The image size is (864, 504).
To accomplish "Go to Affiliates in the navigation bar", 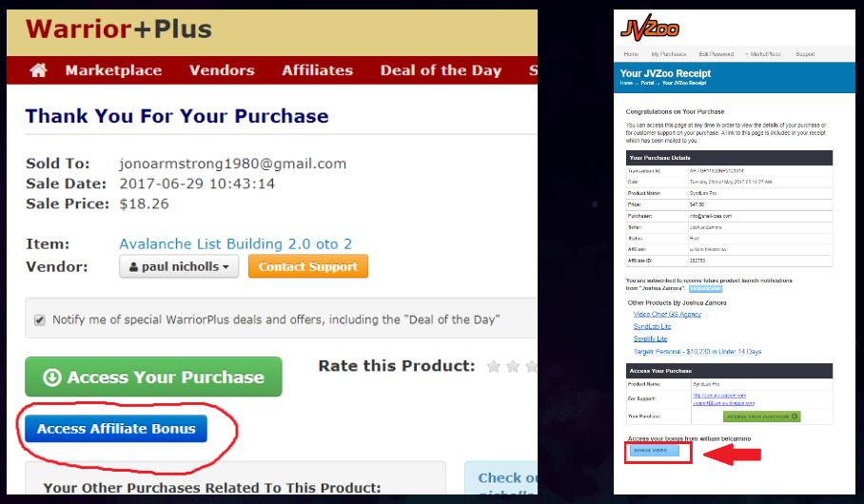I will click(x=318, y=70).
